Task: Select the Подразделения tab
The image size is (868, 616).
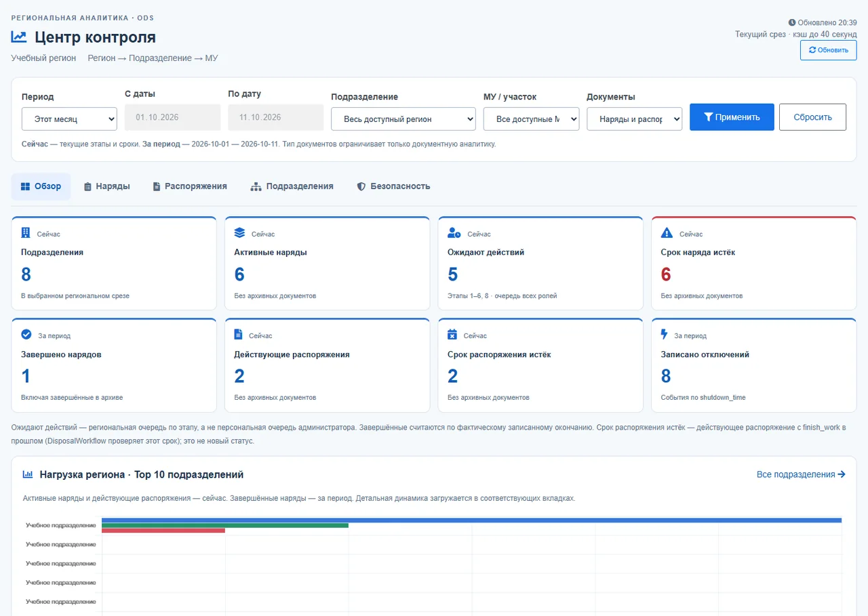Action: [292, 186]
